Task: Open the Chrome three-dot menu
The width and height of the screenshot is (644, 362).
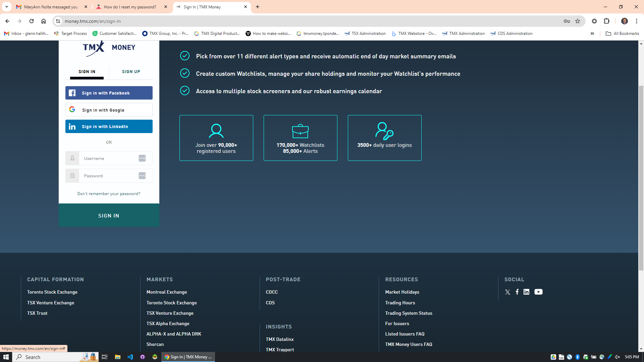Action: point(637,21)
